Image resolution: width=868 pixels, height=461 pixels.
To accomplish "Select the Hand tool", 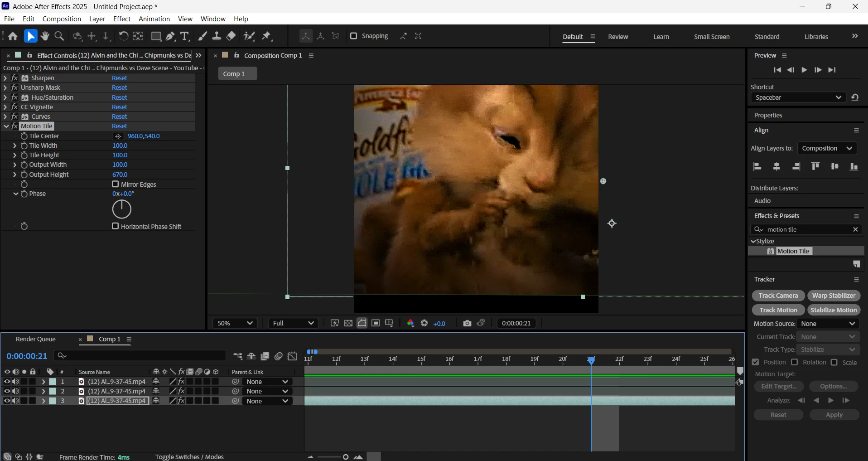I will tap(45, 36).
